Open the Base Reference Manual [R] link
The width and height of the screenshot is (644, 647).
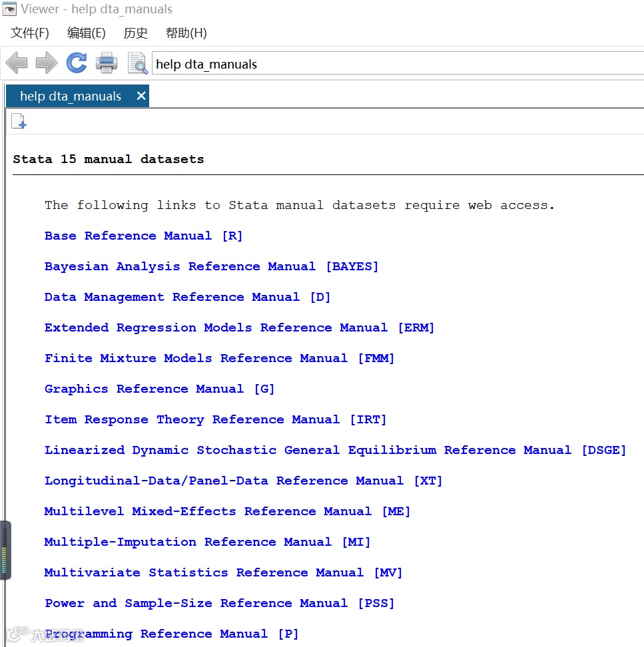[143, 236]
